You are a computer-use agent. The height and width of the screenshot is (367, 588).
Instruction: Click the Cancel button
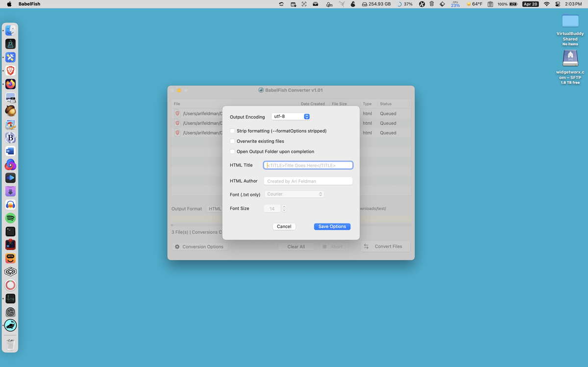[x=284, y=226]
